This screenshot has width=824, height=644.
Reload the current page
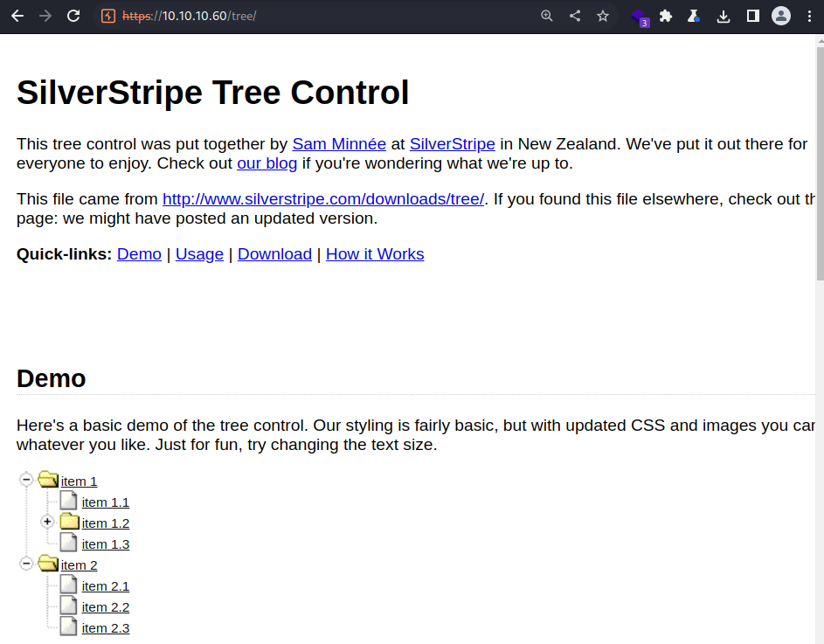[x=73, y=16]
